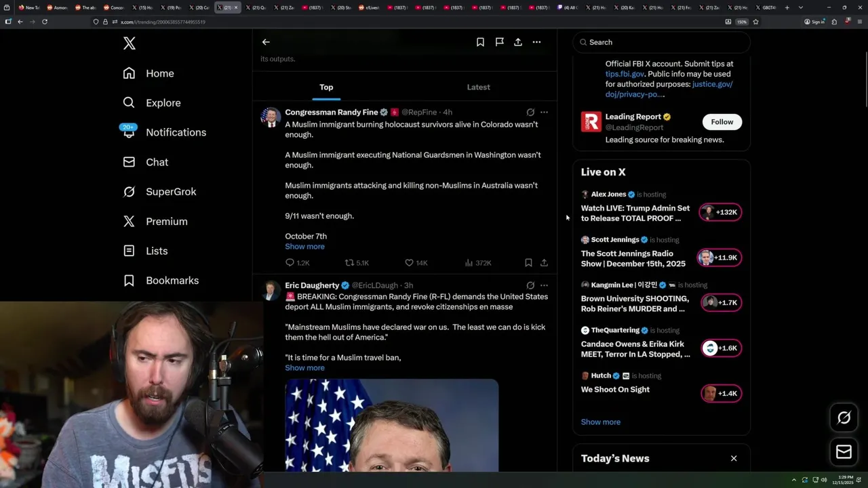This screenshot has width=868, height=488.
Task: Click the flag report icon in the header
Action: tap(499, 42)
